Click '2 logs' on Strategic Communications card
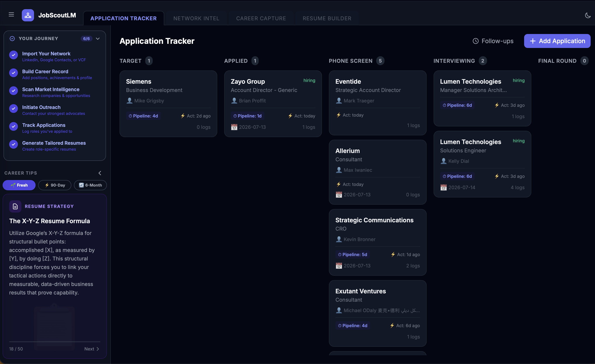Image resolution: width=595 pixels, height=364 pixels. [413, 266]
